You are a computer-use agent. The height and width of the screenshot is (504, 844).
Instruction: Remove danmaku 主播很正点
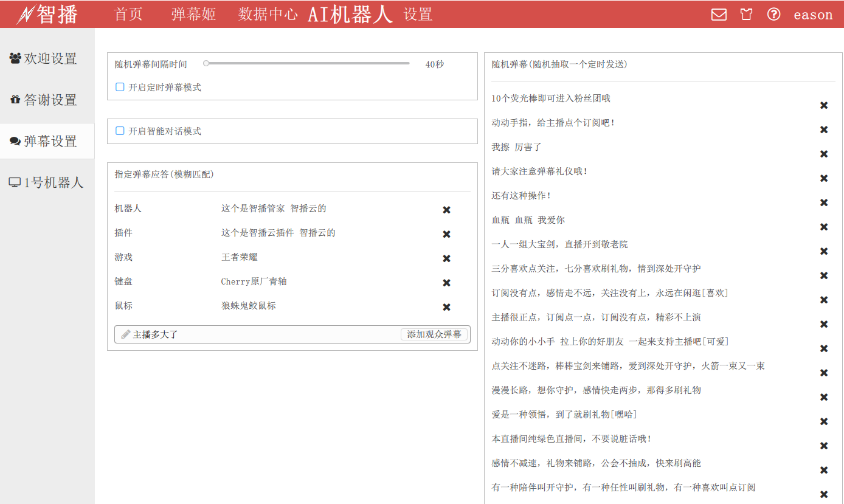824,324
